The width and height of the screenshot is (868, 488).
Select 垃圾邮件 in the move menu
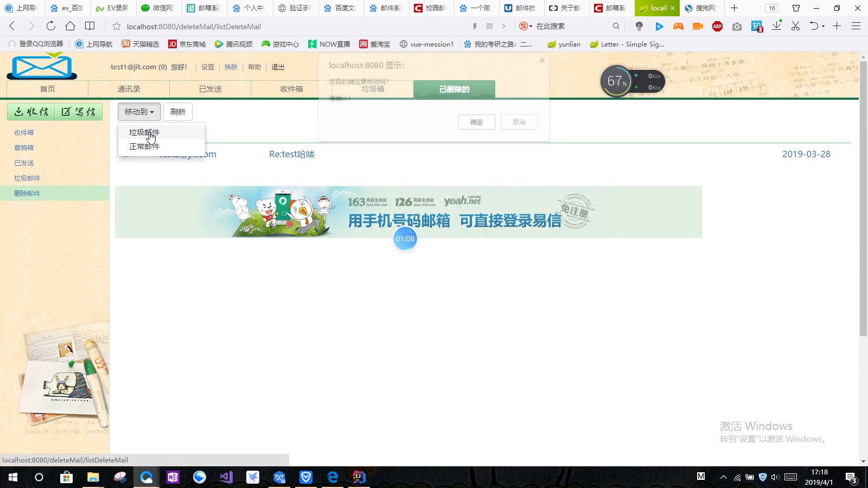coord(144,132)
